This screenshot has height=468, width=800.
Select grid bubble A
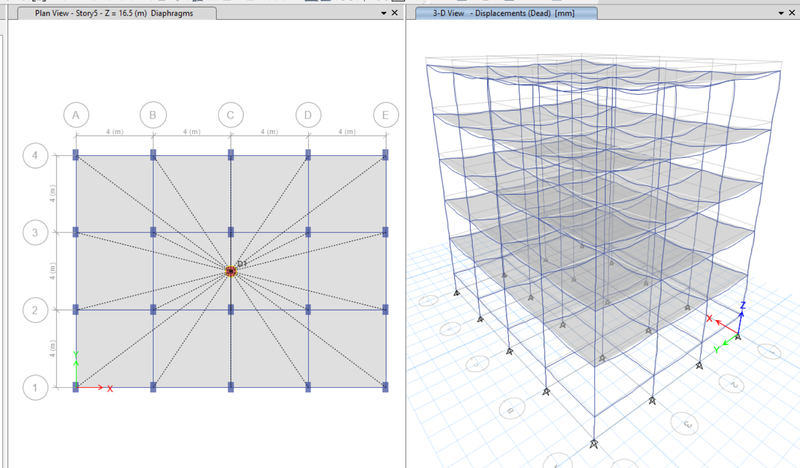coord(76,115)
